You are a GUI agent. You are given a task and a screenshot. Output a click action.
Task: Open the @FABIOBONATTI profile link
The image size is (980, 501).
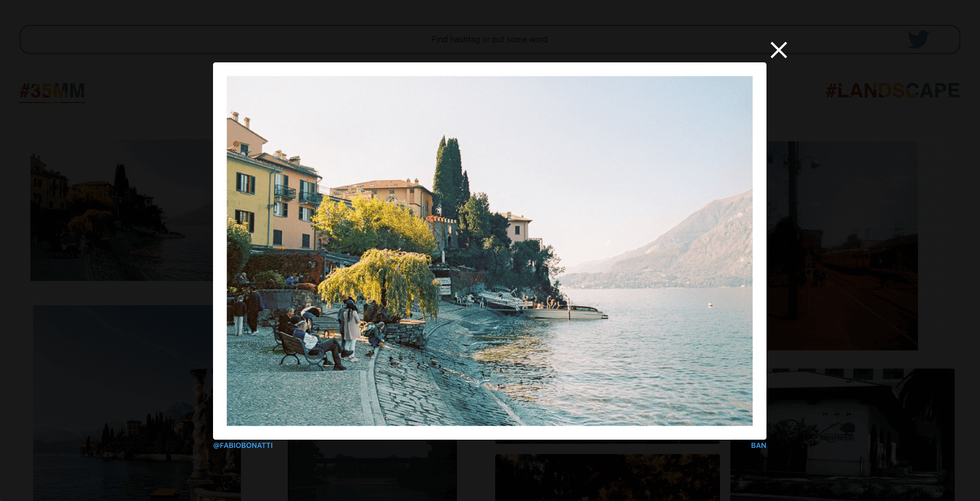(x=243, y=445)
